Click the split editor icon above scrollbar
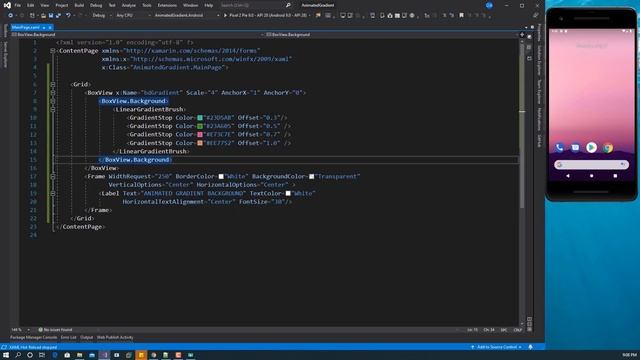 tap(522, 35)
